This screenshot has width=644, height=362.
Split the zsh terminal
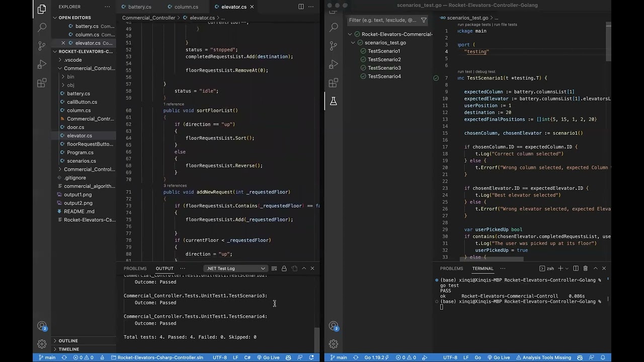576,268
